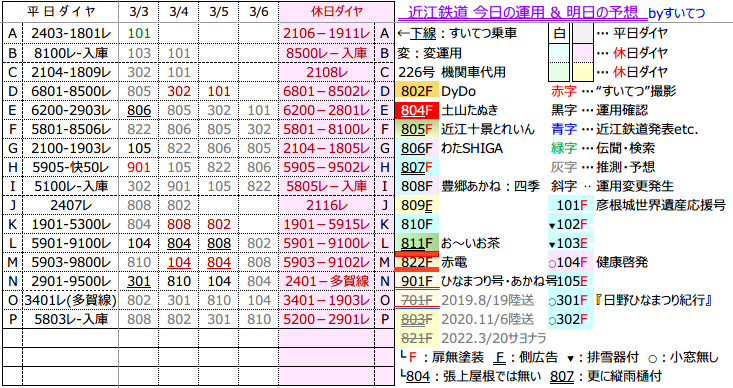Select the 5801-8506レ cell

point(71,129)
